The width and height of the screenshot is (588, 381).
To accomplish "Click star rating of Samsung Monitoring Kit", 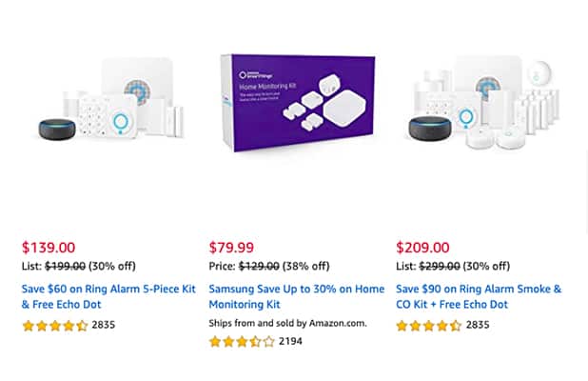I will (242, 341).
